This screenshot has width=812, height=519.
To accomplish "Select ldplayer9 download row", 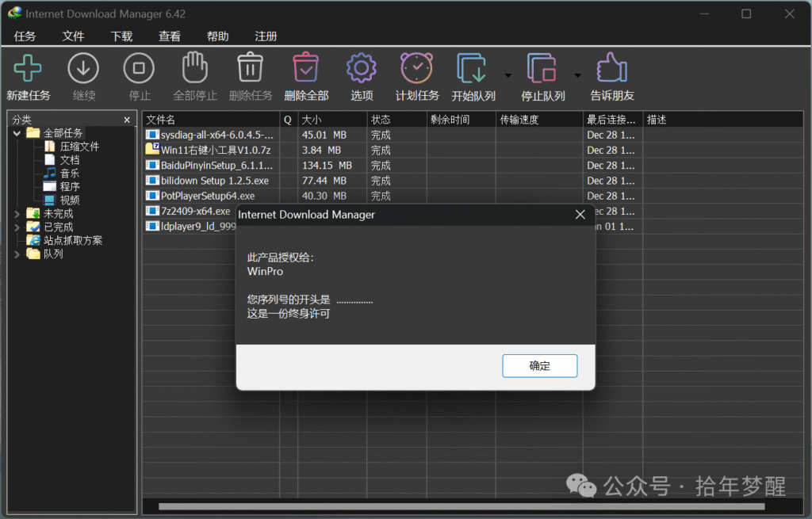I will click(189, 227).
